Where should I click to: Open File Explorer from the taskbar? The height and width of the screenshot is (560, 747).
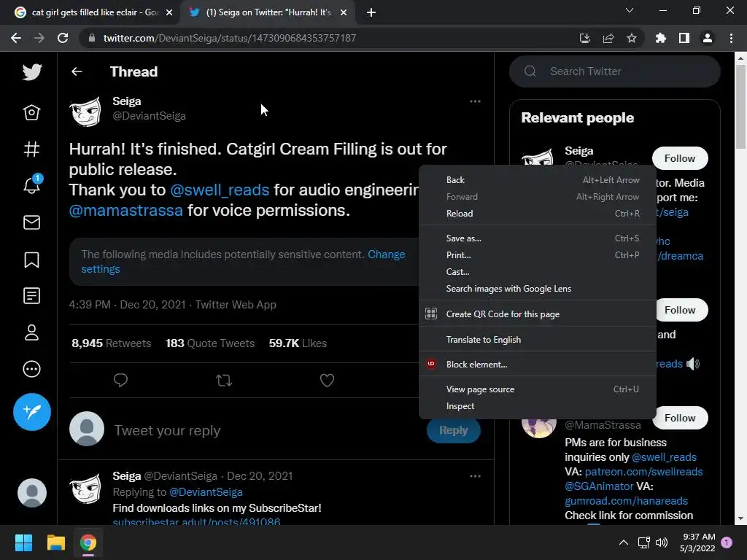coord(55,542)
